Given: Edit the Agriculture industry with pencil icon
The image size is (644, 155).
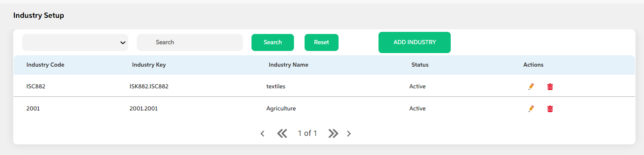Looking at the screenshot, I should [531, 109].
